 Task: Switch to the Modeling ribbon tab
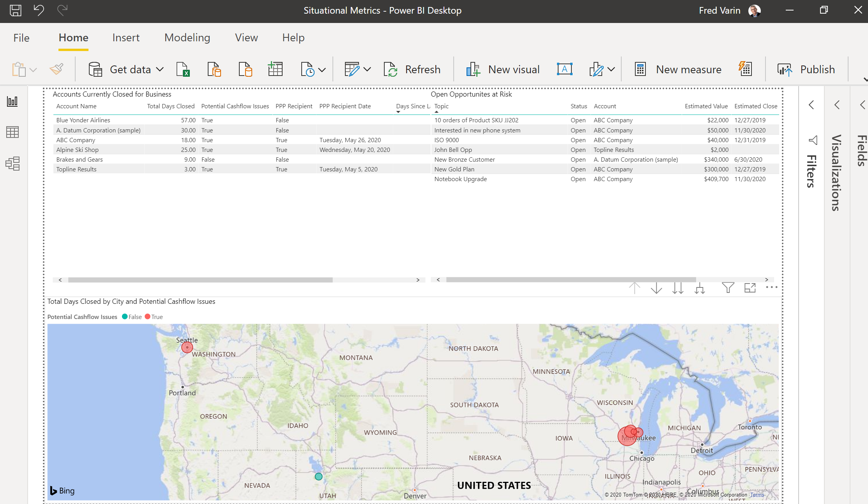tap(187, 37)
